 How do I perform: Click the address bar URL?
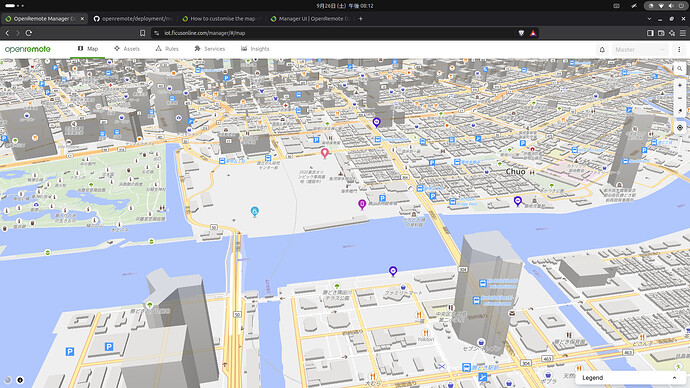point(205,33)
